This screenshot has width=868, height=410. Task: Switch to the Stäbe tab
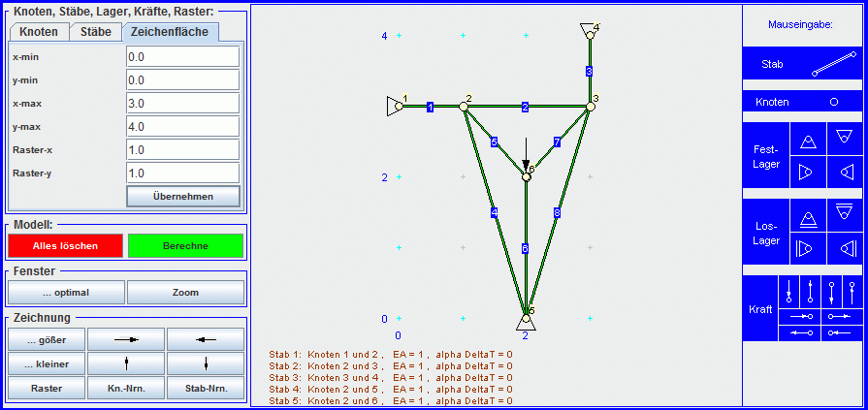[95, 32]
